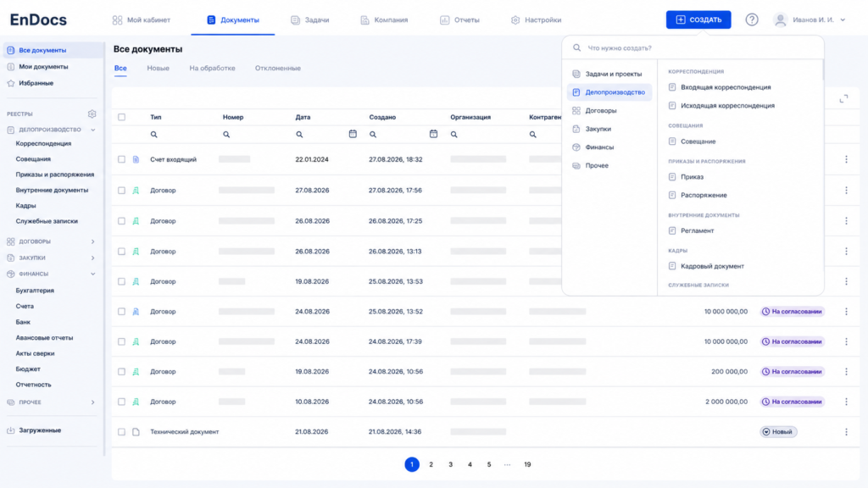Open the help question mark icon
Image resolution: width=868 pixels, height=488 pixels.
pos(751,20)
